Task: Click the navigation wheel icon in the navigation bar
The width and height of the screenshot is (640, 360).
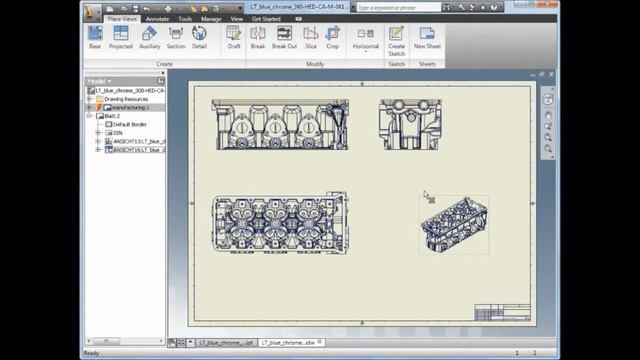Action: coord(548,99)
